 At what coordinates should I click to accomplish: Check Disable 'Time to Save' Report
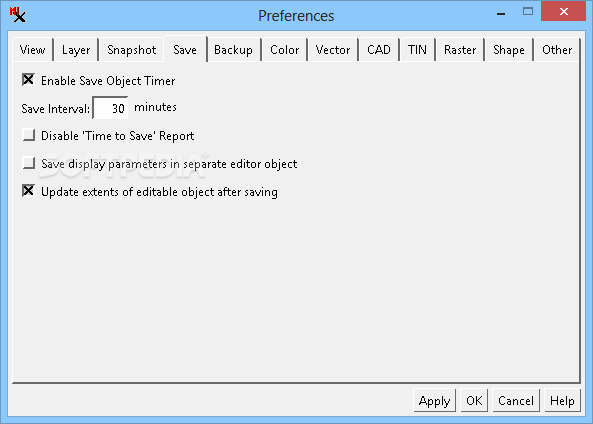pyautogui.click(x=28, y=135)
